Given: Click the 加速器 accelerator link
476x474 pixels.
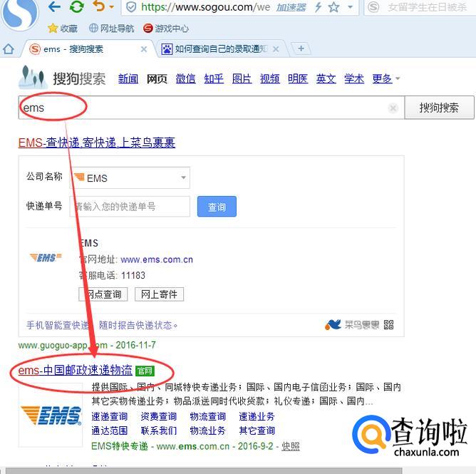Looking at the screenshot, I should [291, 7].
